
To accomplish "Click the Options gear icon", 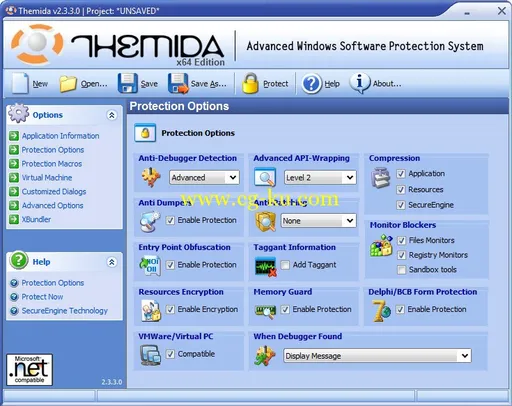I will click(x=19, y=113).
